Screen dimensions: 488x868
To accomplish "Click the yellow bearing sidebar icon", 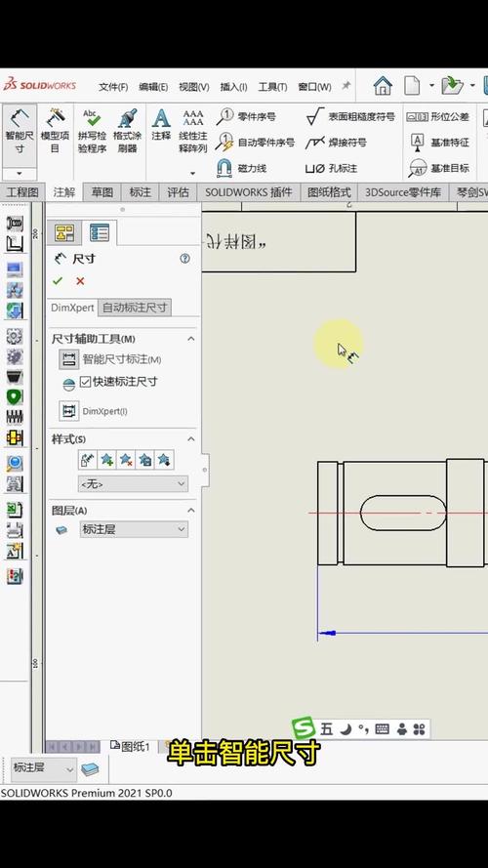I will click(x=15, y=437).
